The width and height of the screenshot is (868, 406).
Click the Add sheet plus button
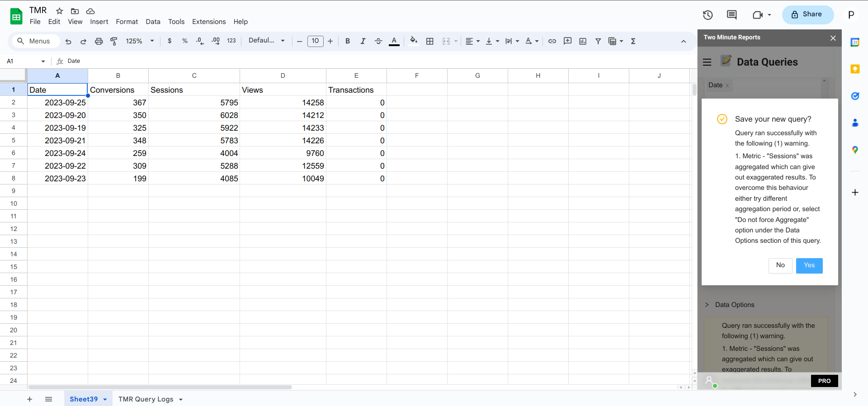(x=29, y=399)
